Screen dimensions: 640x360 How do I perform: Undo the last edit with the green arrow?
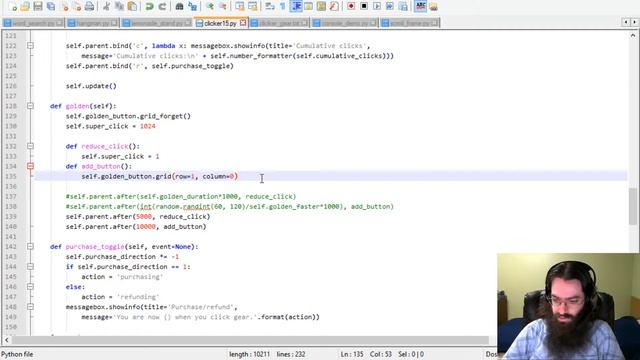[149, 6]
